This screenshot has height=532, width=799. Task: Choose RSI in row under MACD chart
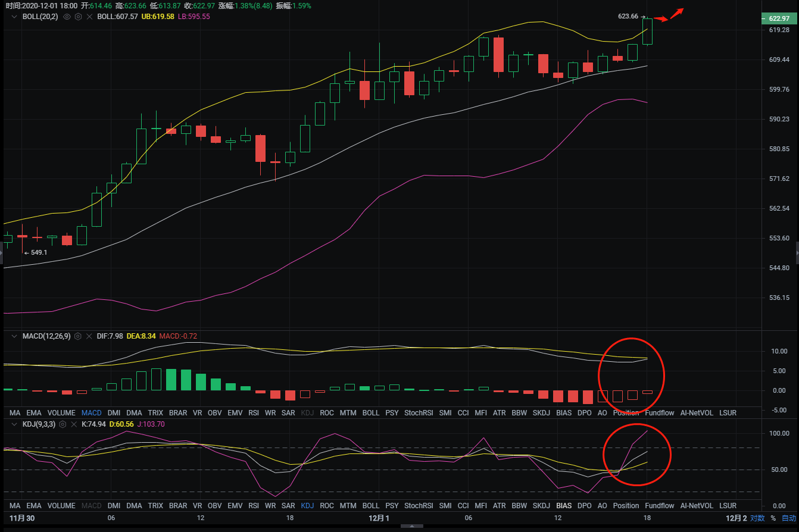tap(254, 412)
